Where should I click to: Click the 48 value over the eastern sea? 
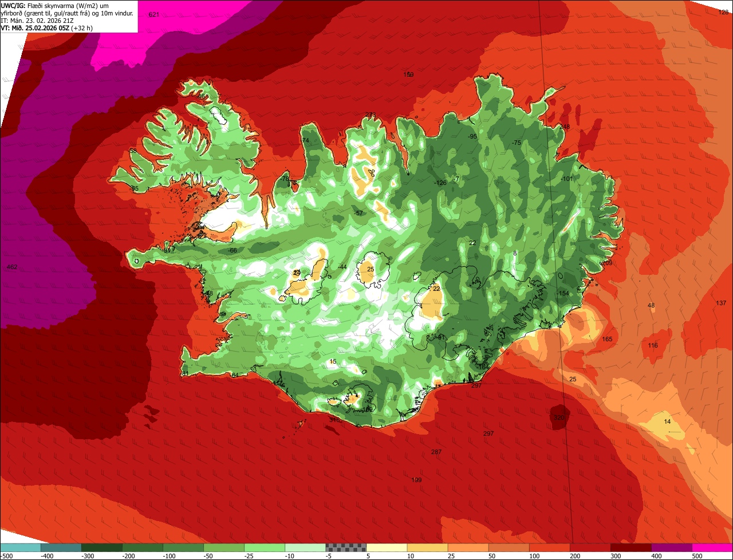651,306
